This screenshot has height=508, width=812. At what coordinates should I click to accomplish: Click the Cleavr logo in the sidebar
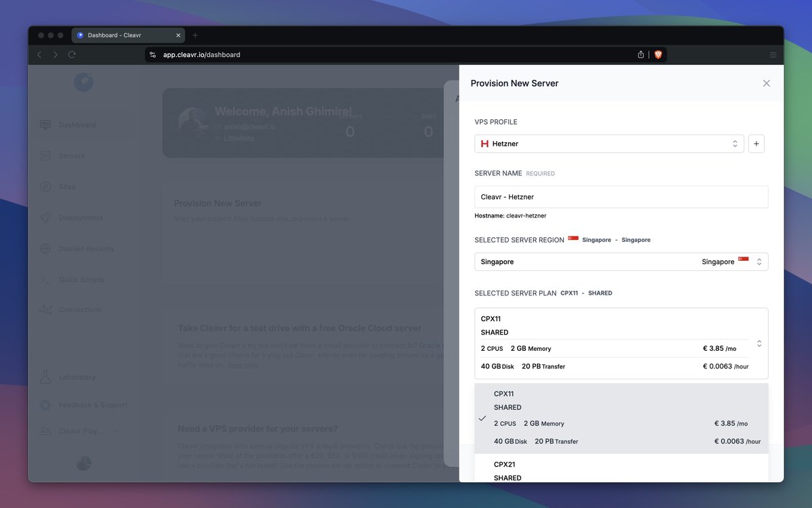pyautogui.click(x=84, y=82)
